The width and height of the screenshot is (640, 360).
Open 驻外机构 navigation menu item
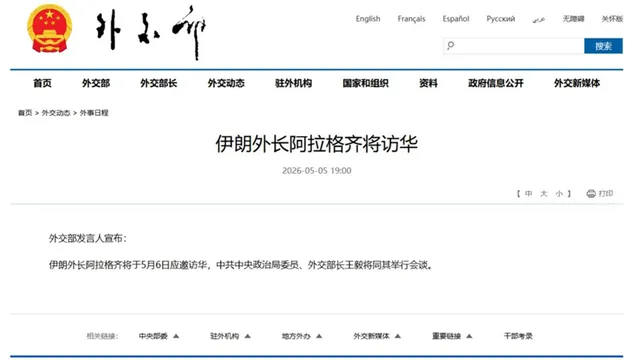click(293, 83)
